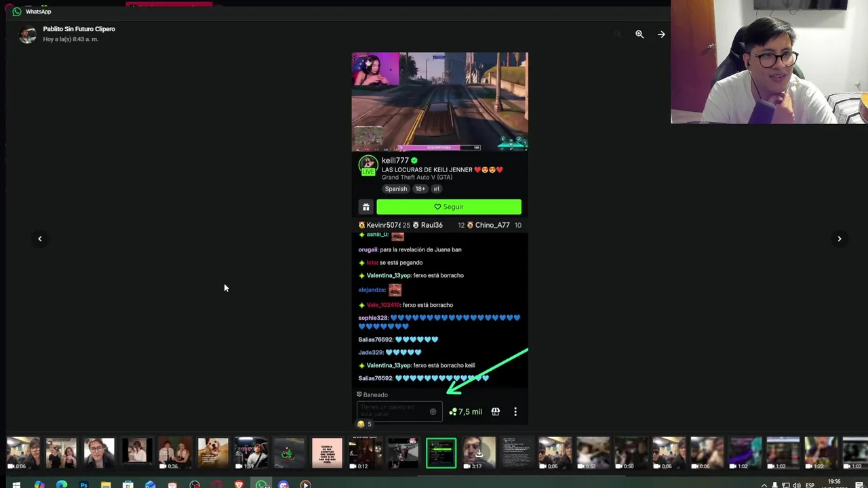Open the Windows Start menu

(x=16, y=485)
